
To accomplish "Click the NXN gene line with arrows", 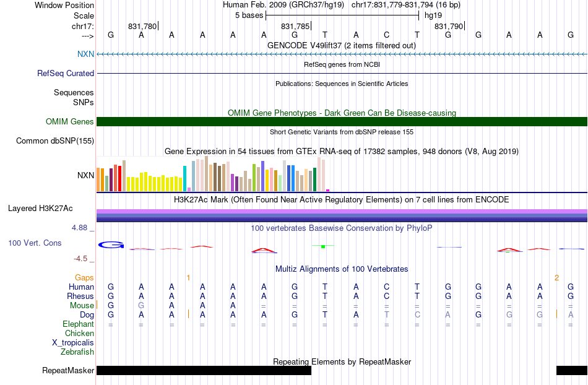I will point(342,54).
